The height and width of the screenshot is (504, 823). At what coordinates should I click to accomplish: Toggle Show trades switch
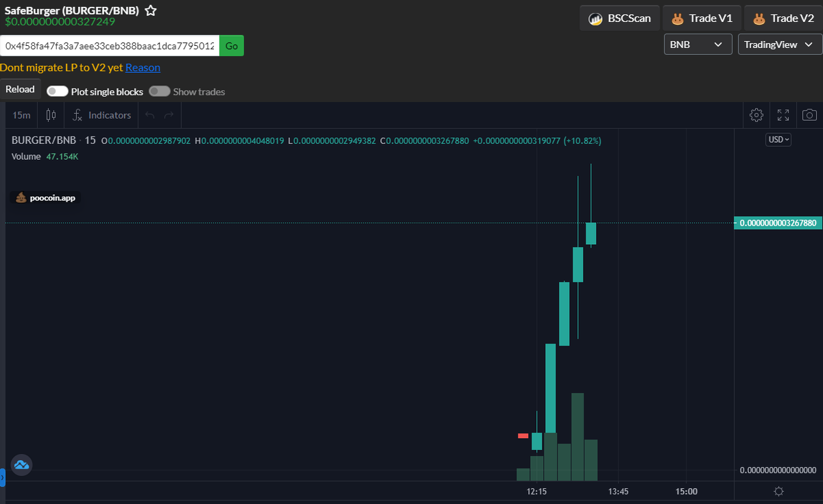(x=160, y=91)
